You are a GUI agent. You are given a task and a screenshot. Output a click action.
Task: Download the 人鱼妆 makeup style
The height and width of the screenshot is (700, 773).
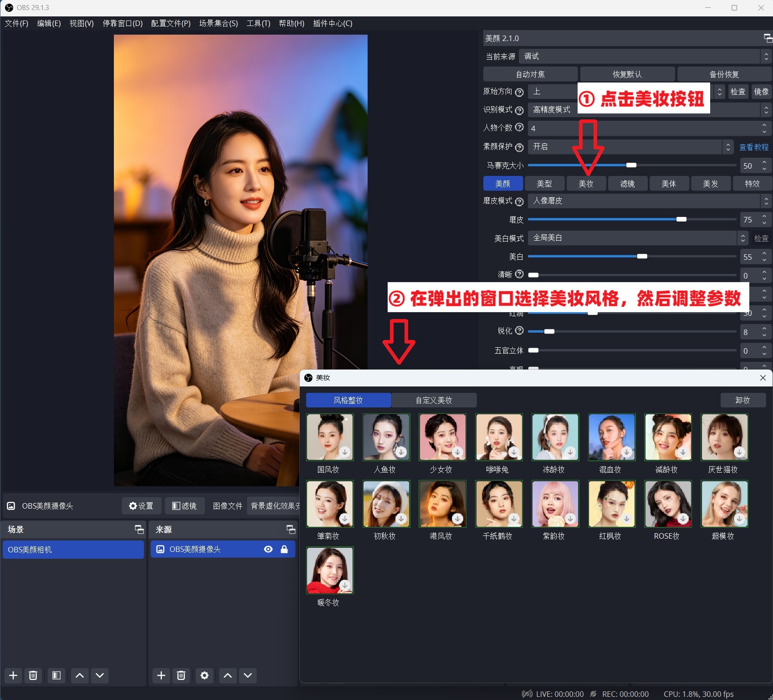point(401,452)
